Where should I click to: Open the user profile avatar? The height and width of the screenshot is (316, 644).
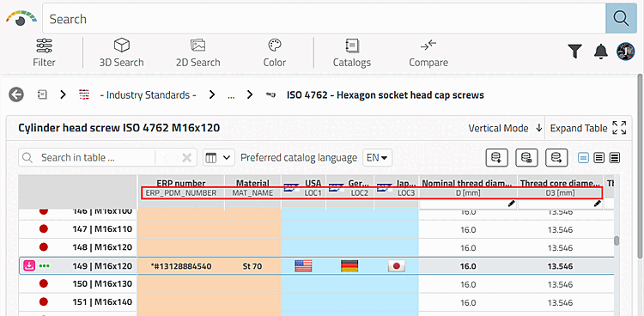625,52
